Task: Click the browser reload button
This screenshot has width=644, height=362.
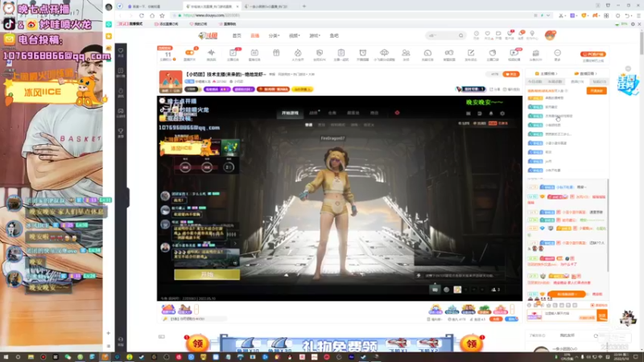Action: [142, 15]
